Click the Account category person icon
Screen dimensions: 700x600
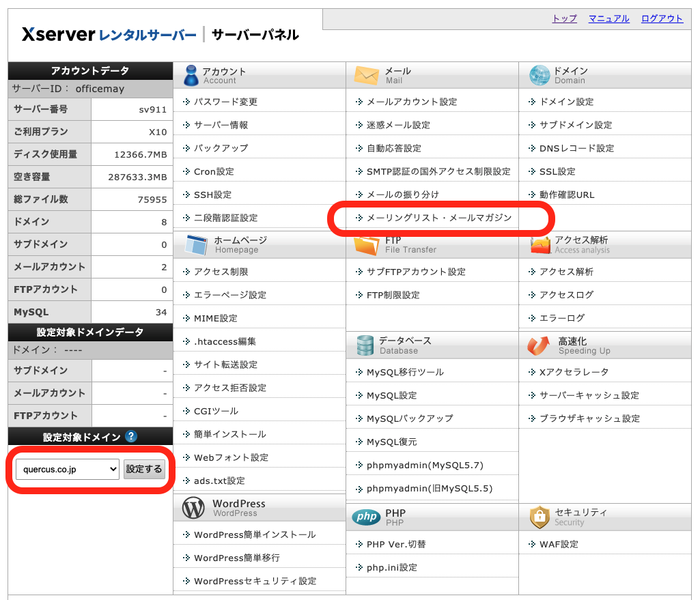[x=191, y=75]
